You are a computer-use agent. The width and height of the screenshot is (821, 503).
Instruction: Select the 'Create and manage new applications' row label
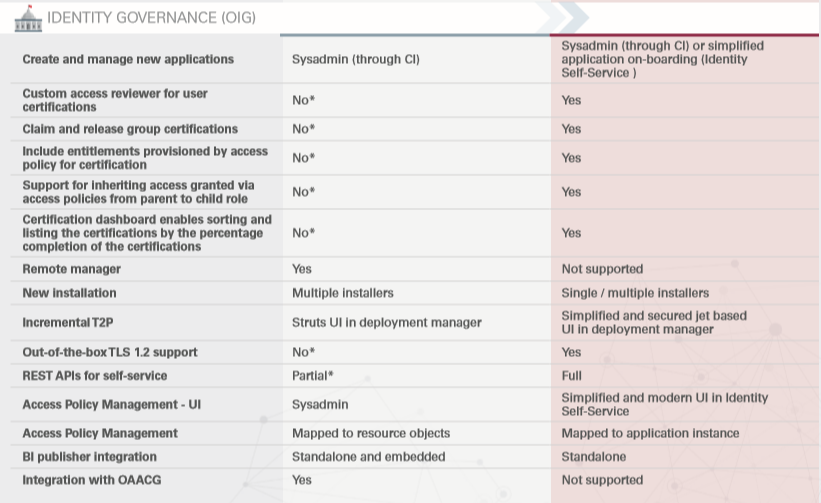[x=128, y=59]
